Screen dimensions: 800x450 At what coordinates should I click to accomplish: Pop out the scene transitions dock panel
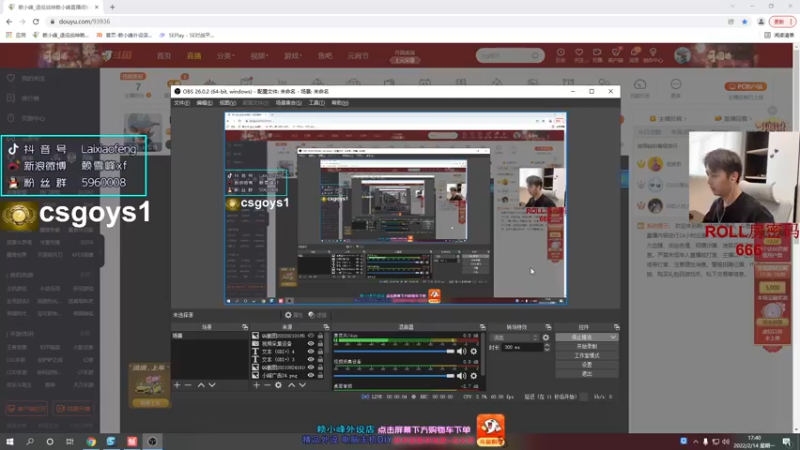click(548, 327)
